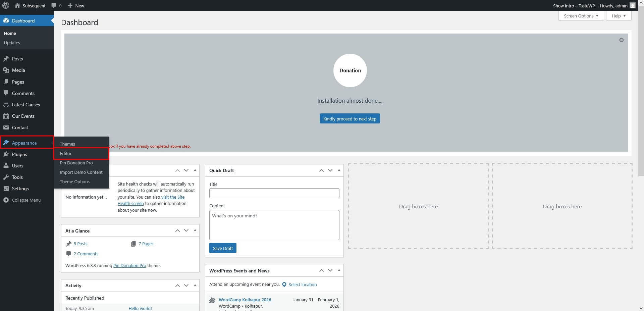
Task: Open the Help dropdown tab
Action: pos(619,16)
